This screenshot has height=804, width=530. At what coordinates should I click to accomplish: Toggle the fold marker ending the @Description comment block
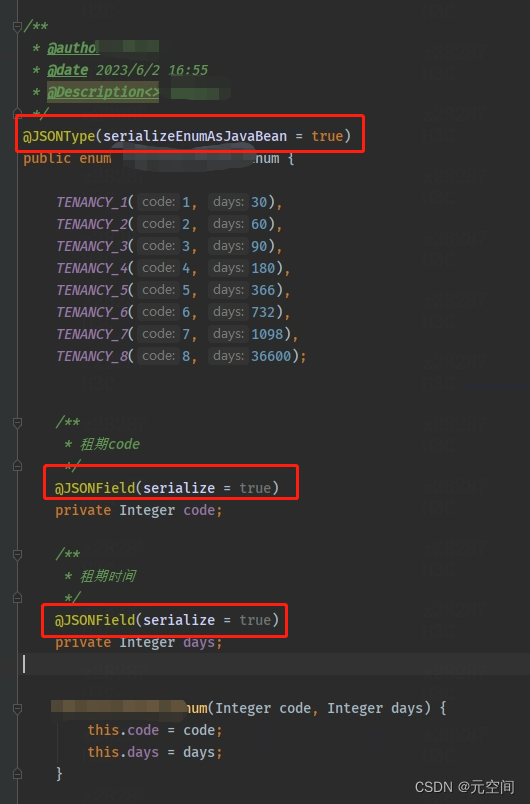click(x=17, y=112)
